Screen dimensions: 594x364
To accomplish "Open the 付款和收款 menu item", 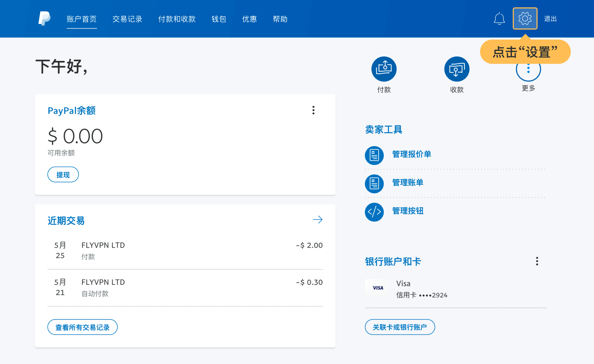I will pos(177,19).
